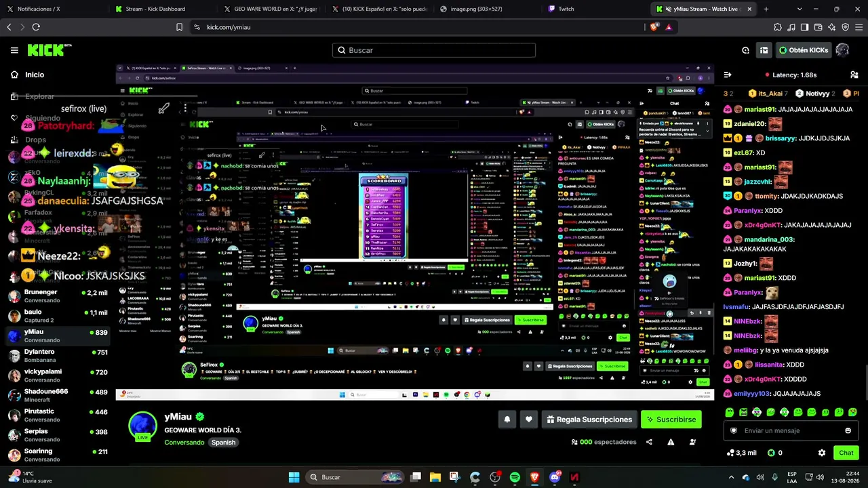The height and width of the screenshot is (488, 868).
Task: Open Brave Wallet icon
Action: pyautogui.click(x=818, y=27)
